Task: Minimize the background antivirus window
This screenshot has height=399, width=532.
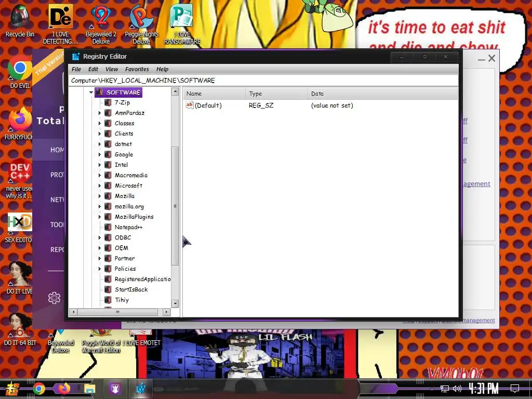Action: coord(482,59)
